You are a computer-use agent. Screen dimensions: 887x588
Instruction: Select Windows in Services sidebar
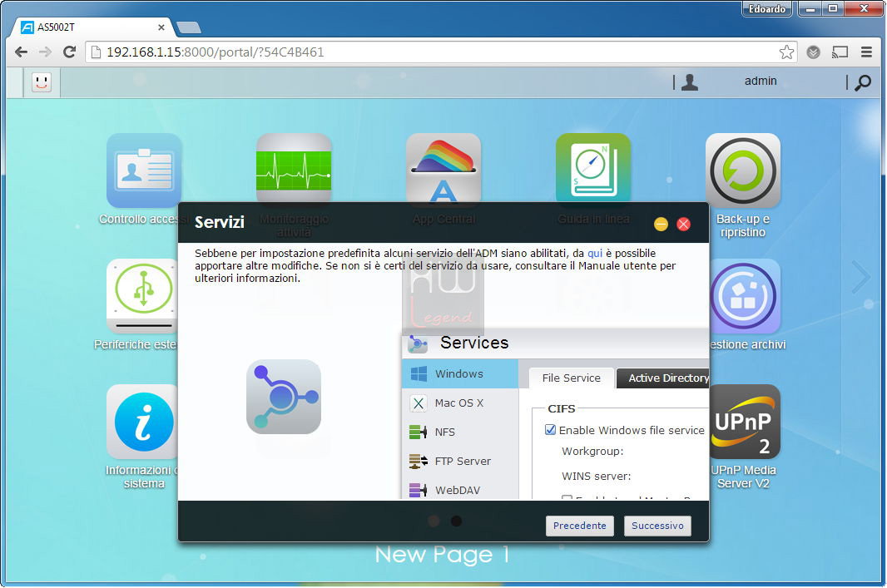[x=460, y=373]
